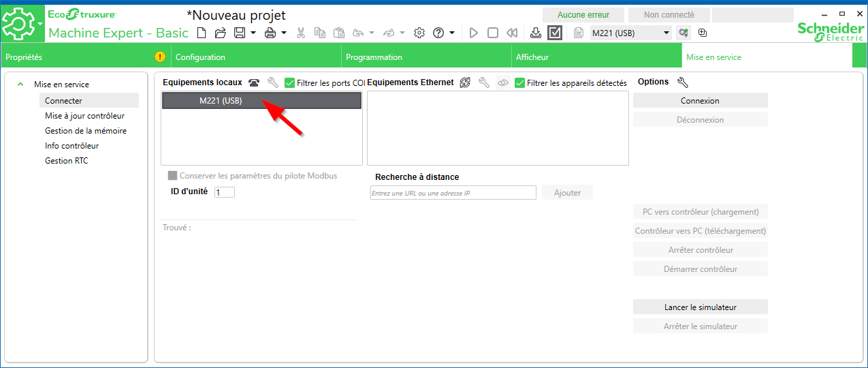The image size is (868, 368).
Task: Click Lancer le simulateur button
Action: [700, 307]
